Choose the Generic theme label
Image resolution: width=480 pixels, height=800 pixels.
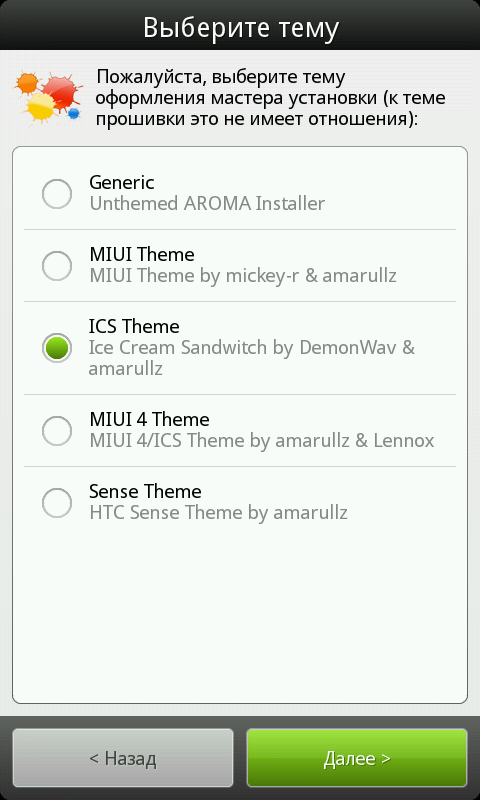122,183
